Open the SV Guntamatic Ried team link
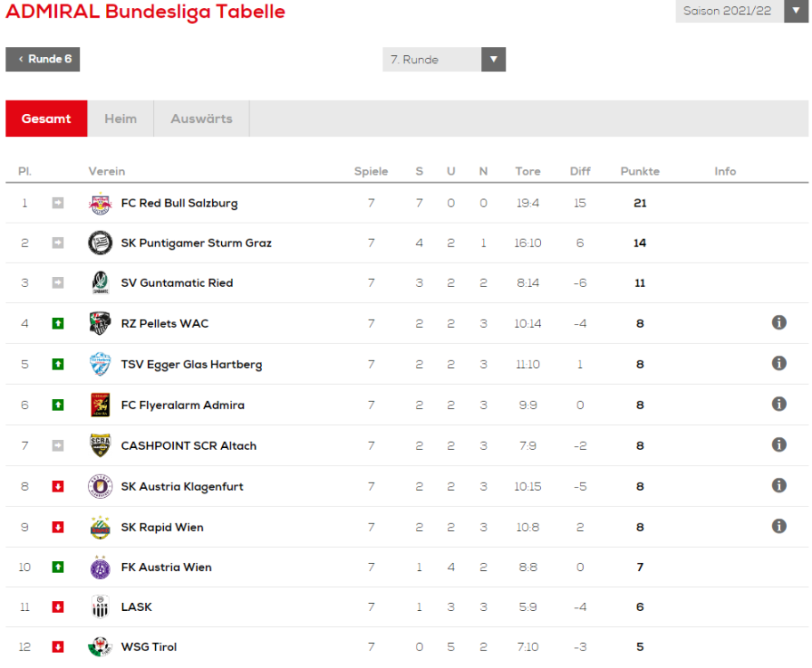Viewport: 812px width, 668px height. pos(177,283)
